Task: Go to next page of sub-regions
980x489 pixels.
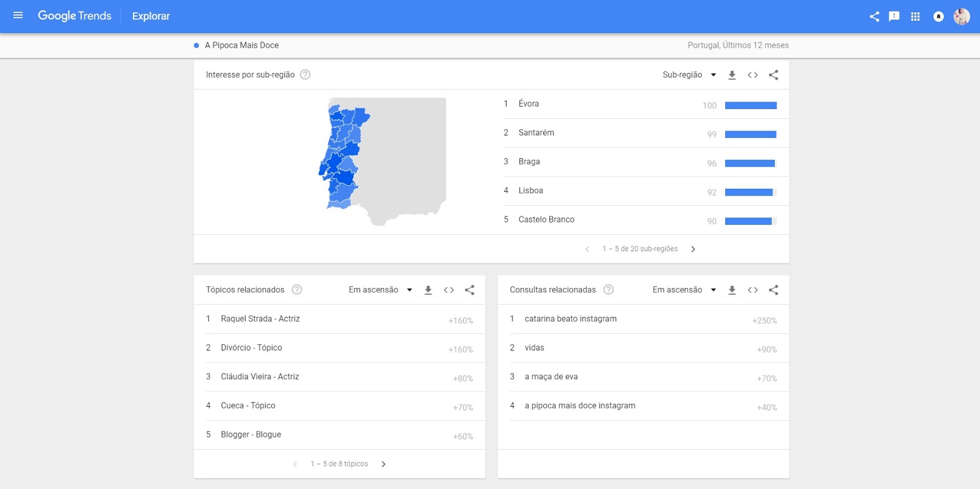Action: (x=693, y=249)
